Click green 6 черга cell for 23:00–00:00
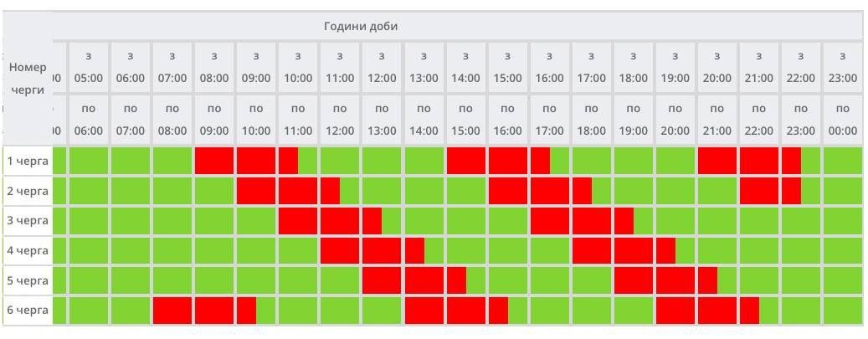 (843, 311)
